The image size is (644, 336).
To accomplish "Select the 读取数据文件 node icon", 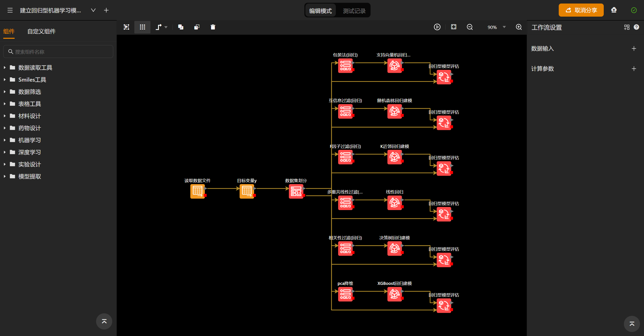I will (197, 191).
